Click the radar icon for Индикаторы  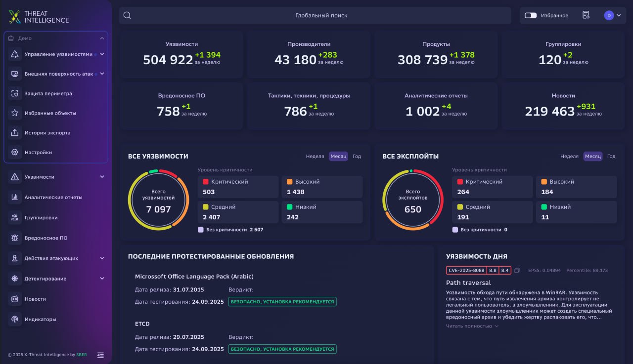[15, 320]
